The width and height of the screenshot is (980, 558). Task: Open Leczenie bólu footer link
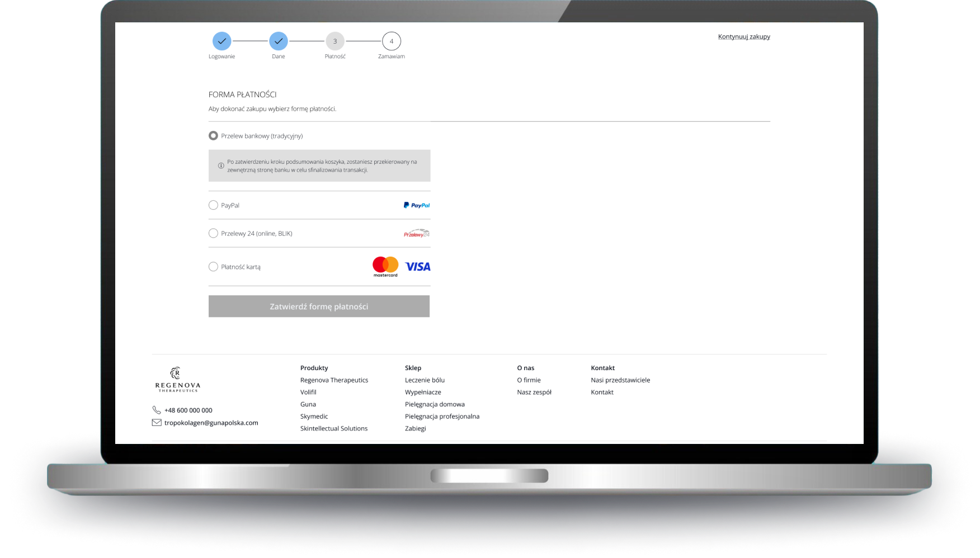coord(425,380)
